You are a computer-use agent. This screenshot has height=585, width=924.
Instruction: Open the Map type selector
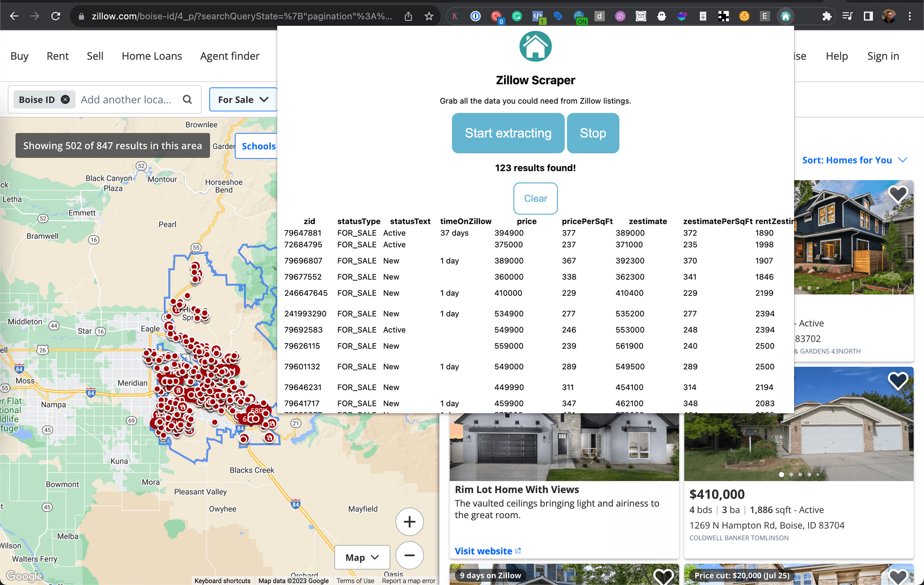pyautogui.click(x=362, y=557)
